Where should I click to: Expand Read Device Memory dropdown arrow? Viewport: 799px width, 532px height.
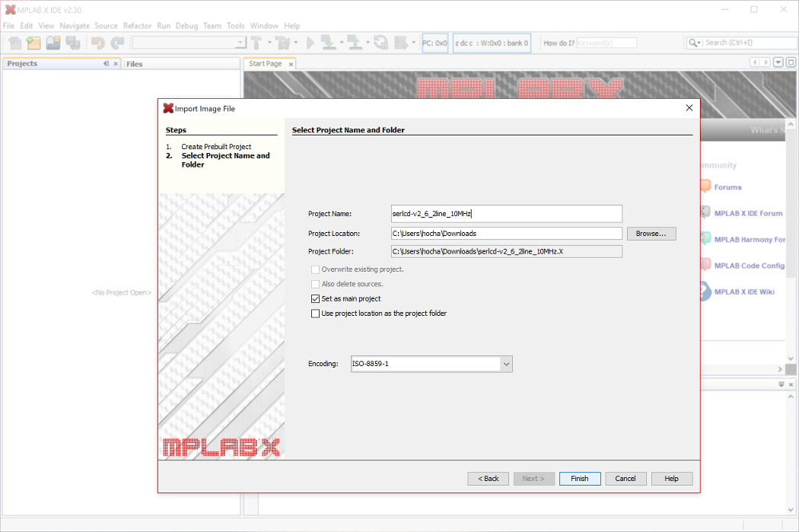(x=368, y=43)
